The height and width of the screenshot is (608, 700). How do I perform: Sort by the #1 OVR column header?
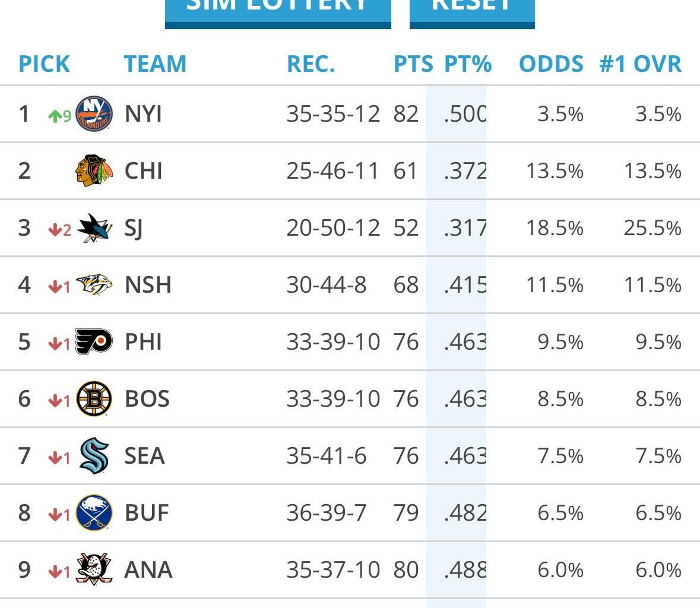[640, 64]
